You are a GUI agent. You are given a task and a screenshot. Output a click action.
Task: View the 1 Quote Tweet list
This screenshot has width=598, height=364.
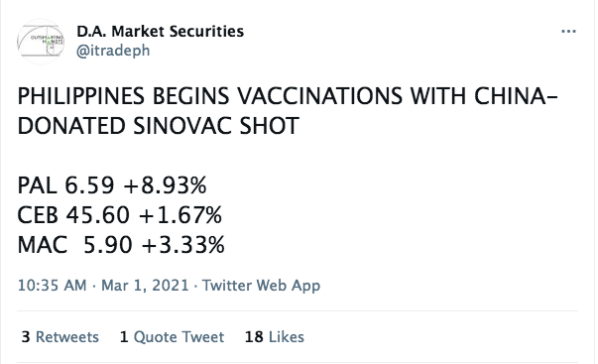pos(172,337)
